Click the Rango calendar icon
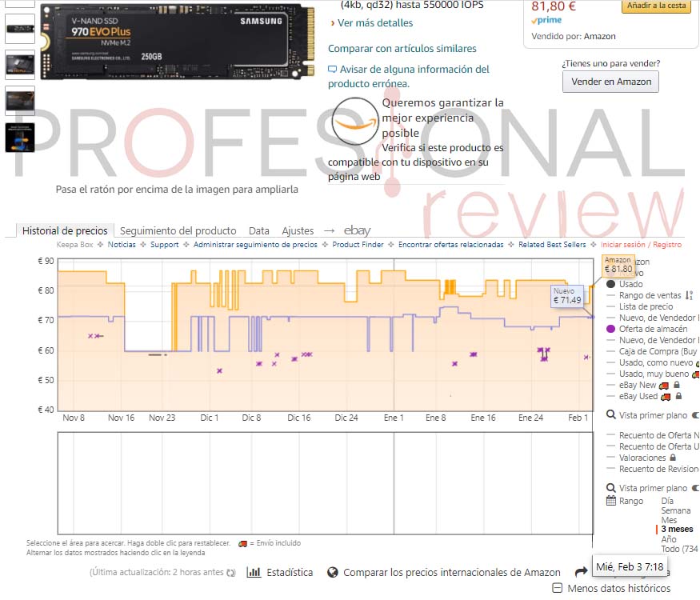The image size is (700, 600). (611, 501)
